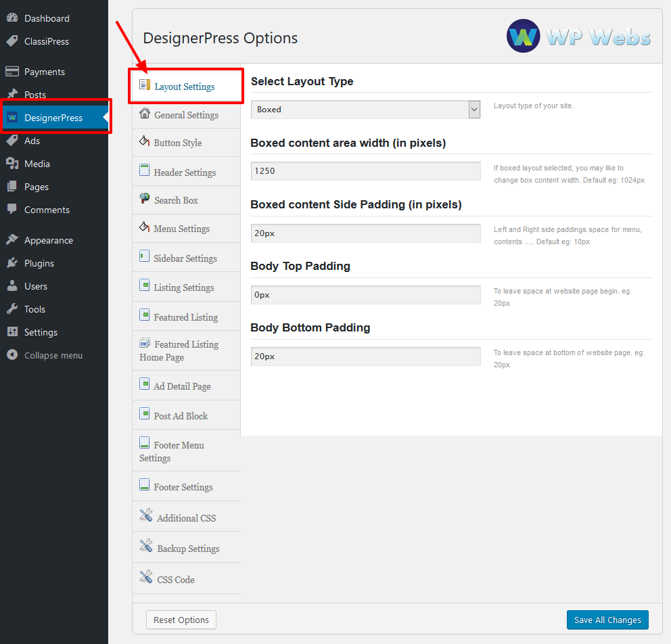
Task: Click the Save All Changes button
Action: [x=607, y=620]
